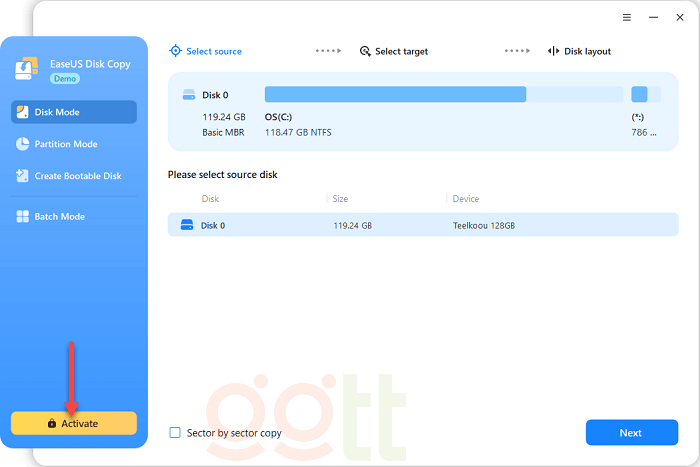
Task: Sort list by Size column header
Action: (340, 199)
